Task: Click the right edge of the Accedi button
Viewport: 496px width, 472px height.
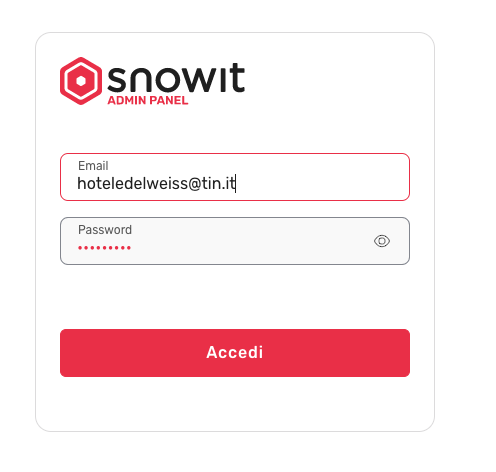Action: pos(403,353)
